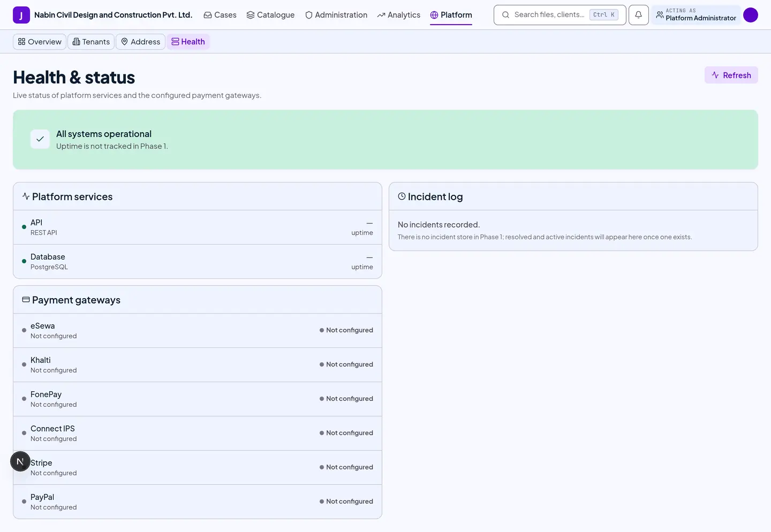Click the Stripe gateway name
The height and width of the screenshot is (532, 771).
(x=41, y=463)
